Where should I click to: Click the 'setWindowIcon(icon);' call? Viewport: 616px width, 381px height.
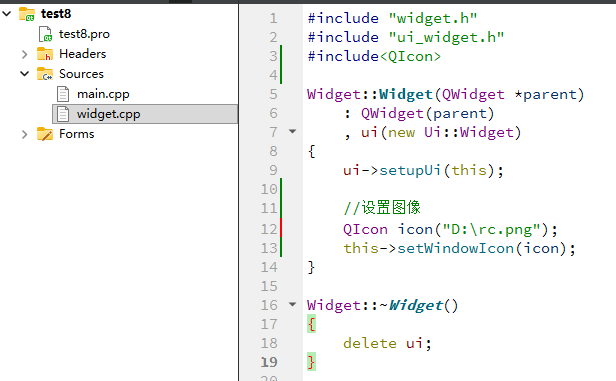coord(486,249)
